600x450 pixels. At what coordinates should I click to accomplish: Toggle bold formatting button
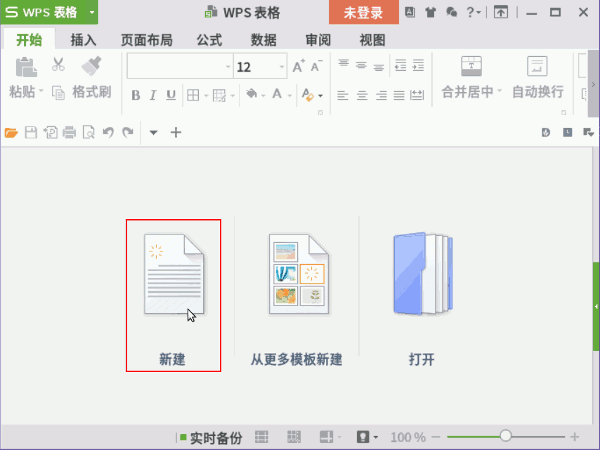(x=134, y=96)
